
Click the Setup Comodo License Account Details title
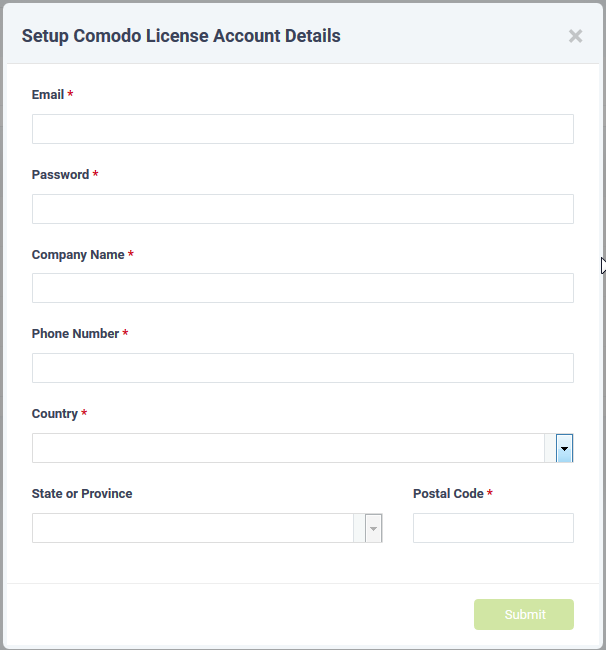pos(181,36)
